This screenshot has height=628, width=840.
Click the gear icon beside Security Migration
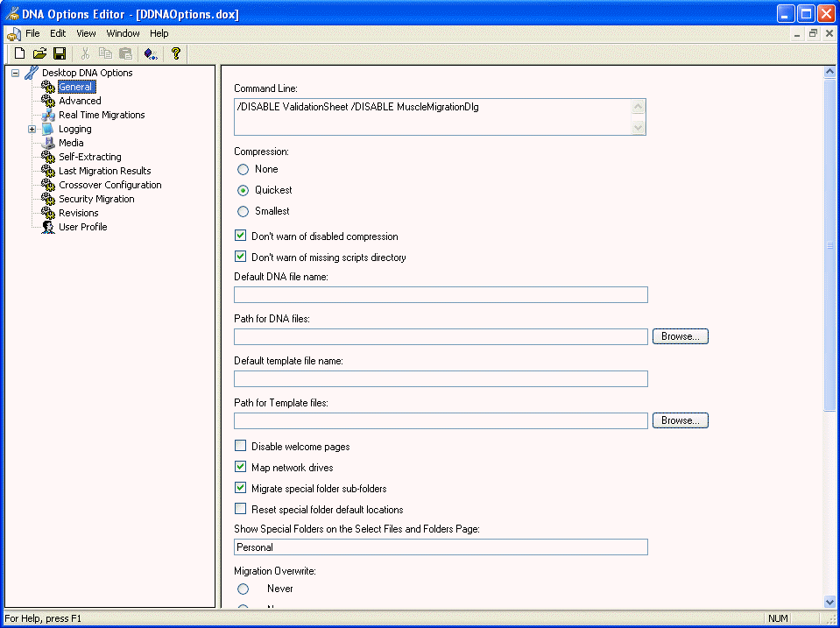pyautogui.click(x=48, y=198)
